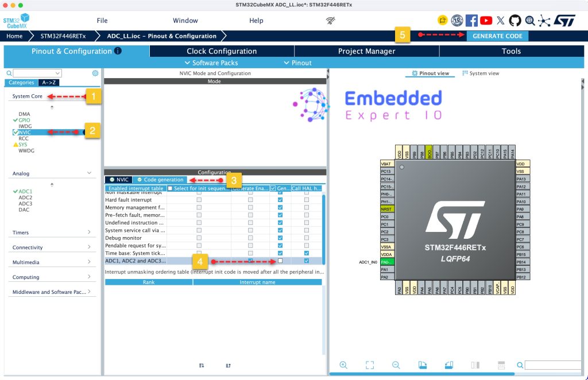Screen dimensions: 588x380
Task: Click the magnifier globe search icon
Action: [x=530, y=21]
